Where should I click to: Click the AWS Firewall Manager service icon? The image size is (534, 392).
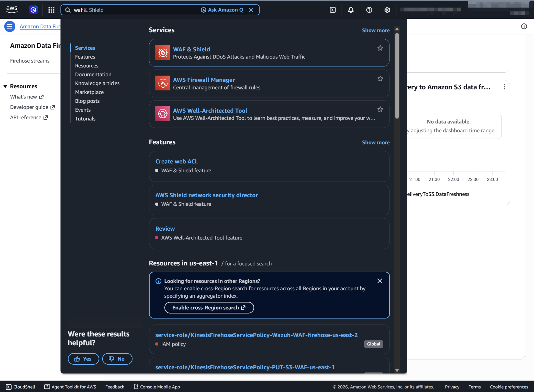coord(162,83)
